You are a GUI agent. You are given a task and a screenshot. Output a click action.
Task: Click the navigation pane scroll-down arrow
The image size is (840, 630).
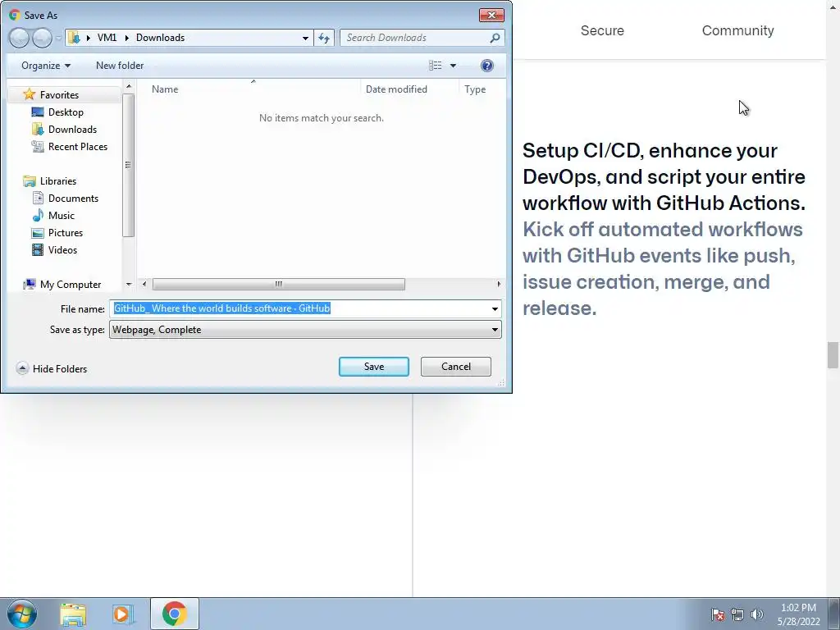coord(129,285)
